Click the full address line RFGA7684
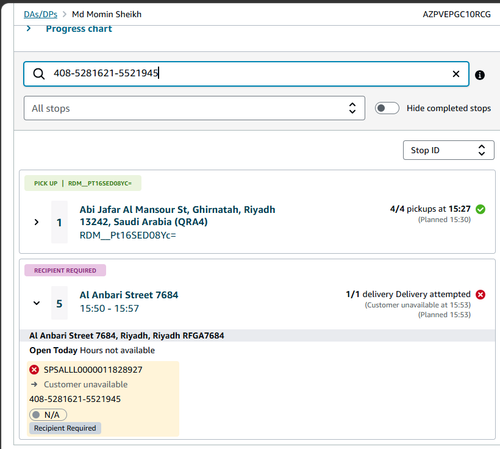Viewport: 500px width, 449px height. (127, 336)
